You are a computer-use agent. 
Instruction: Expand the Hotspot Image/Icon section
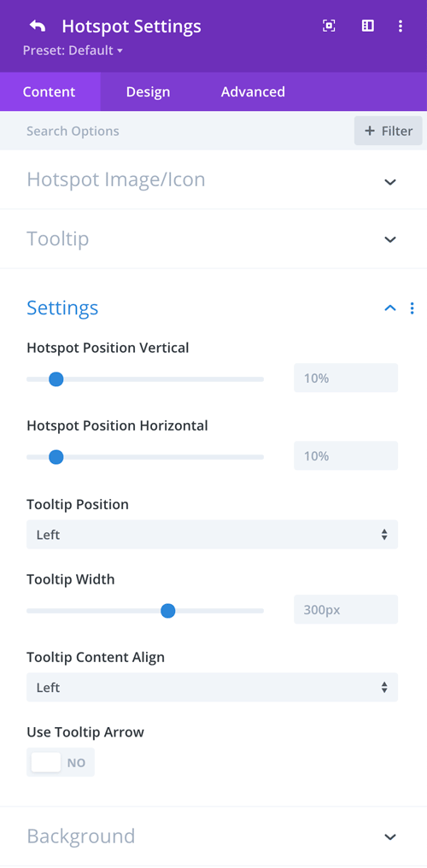pos(213,179)
